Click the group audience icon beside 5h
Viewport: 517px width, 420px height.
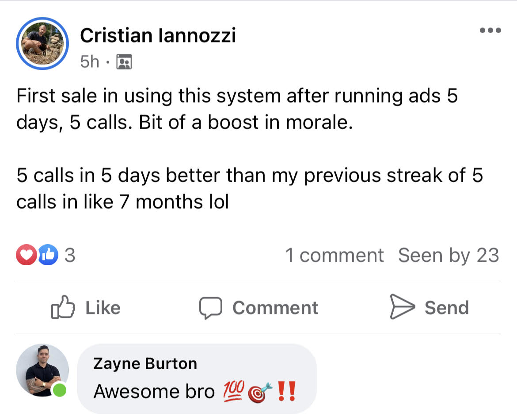click(x=124, y=62)
